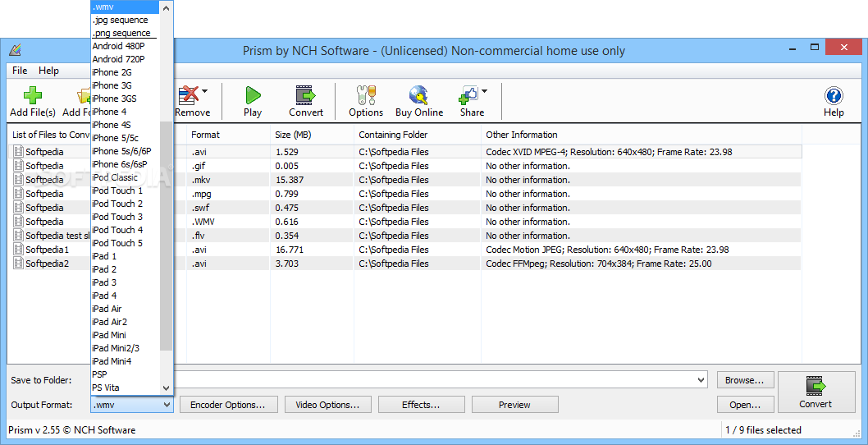Screen dimensions: 868x445
Task: Click the Remove toolbar icon
Action: coord(188,94)
